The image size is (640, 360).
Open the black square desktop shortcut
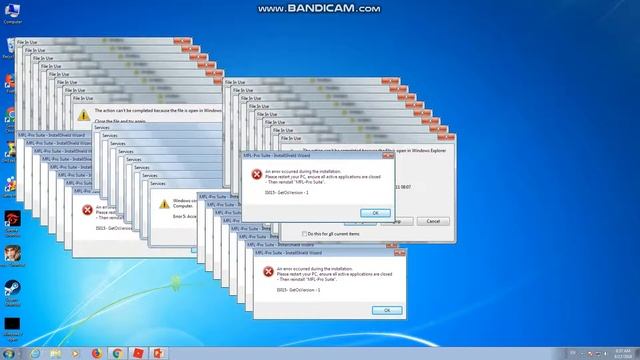pyautogui.click(x=12, y=329)
